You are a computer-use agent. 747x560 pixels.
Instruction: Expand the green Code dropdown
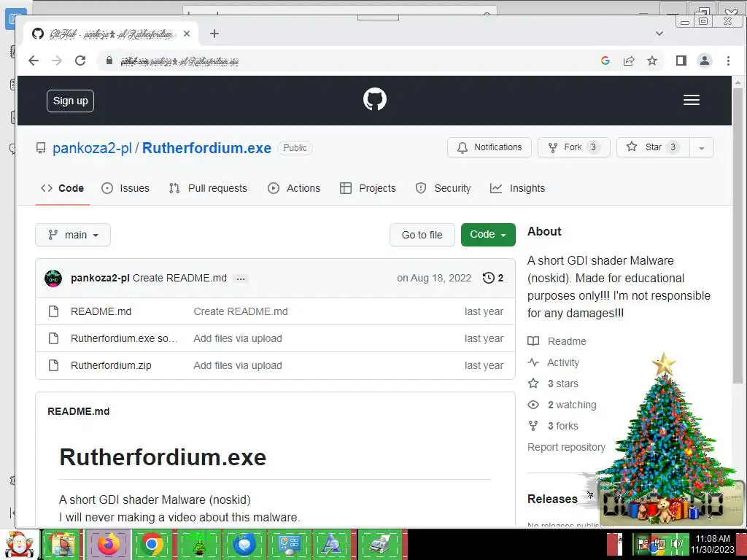[488, 235]
